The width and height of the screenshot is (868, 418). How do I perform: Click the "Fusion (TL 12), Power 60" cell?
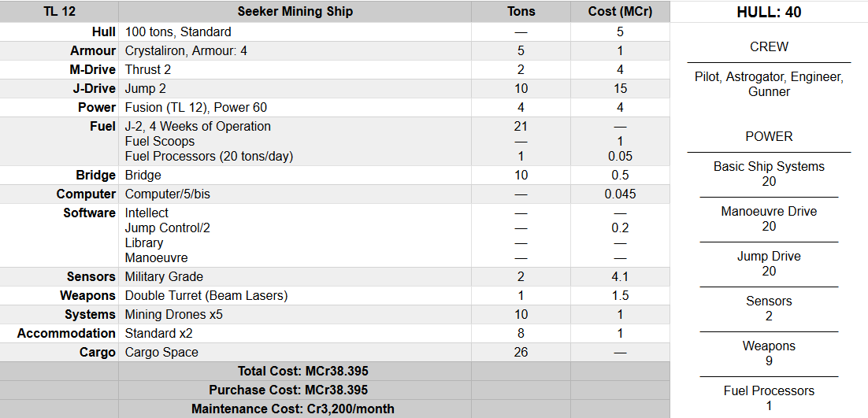tap(201, 107)
